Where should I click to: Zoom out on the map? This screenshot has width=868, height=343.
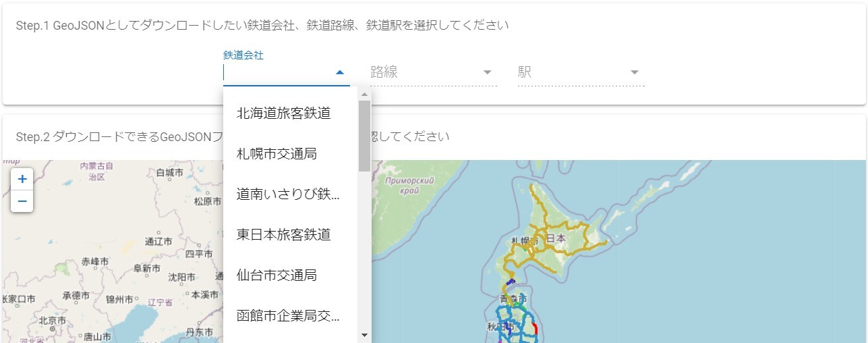click(22, 201)
